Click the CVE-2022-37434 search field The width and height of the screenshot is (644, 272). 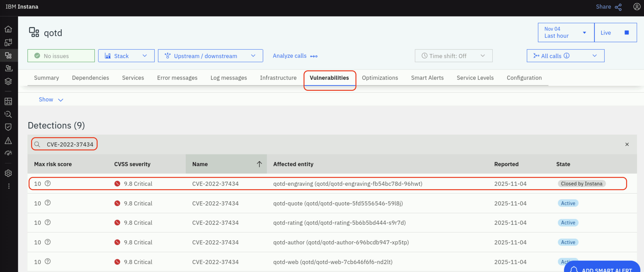70,144
